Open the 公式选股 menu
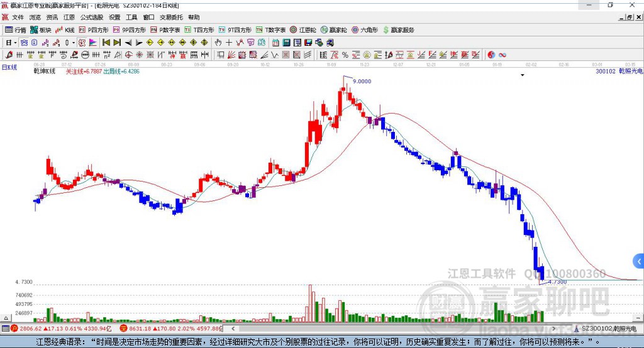 (92, 17)
